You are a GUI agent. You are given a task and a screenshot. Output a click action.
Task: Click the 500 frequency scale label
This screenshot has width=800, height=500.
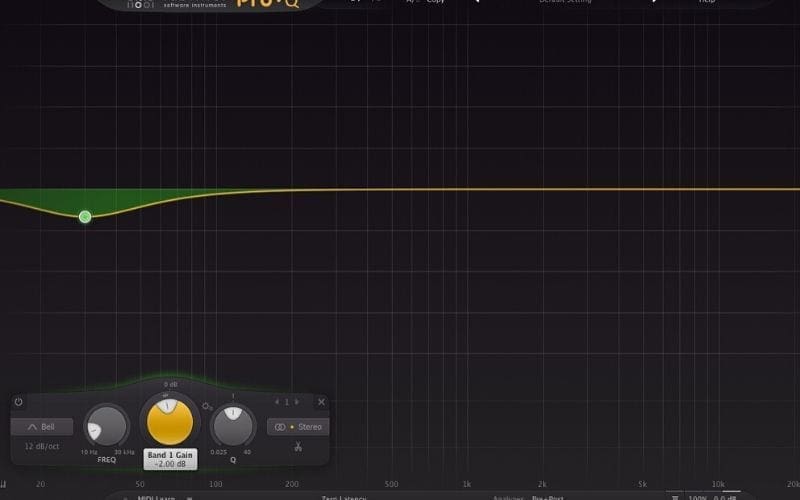pos(391,484)
